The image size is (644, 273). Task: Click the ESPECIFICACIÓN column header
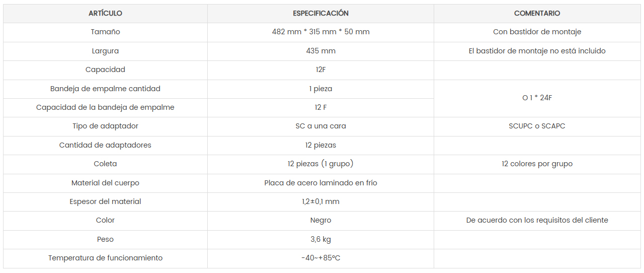(x=320, y=14)
